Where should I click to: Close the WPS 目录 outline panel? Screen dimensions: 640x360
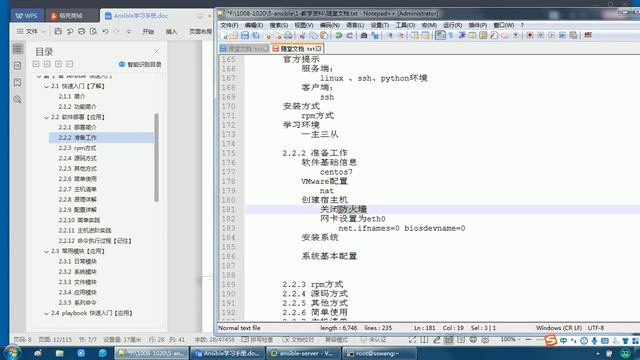156,51
